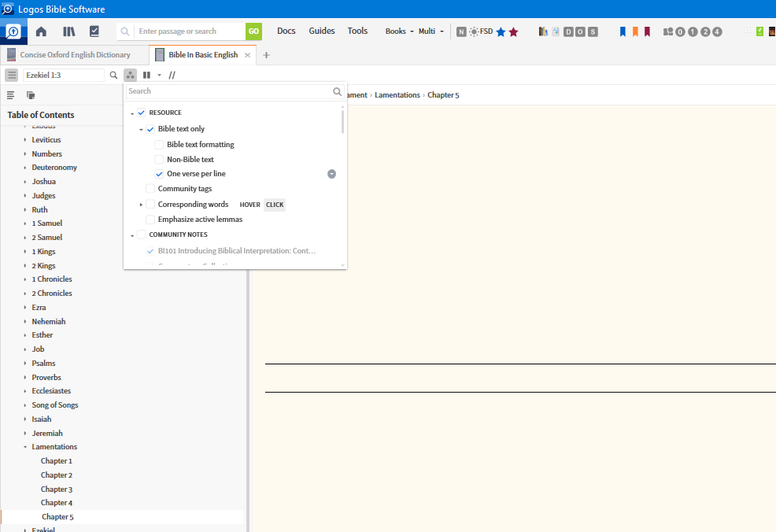
Task: Click the gray S shortcut icon
Action: pos(593,32)
